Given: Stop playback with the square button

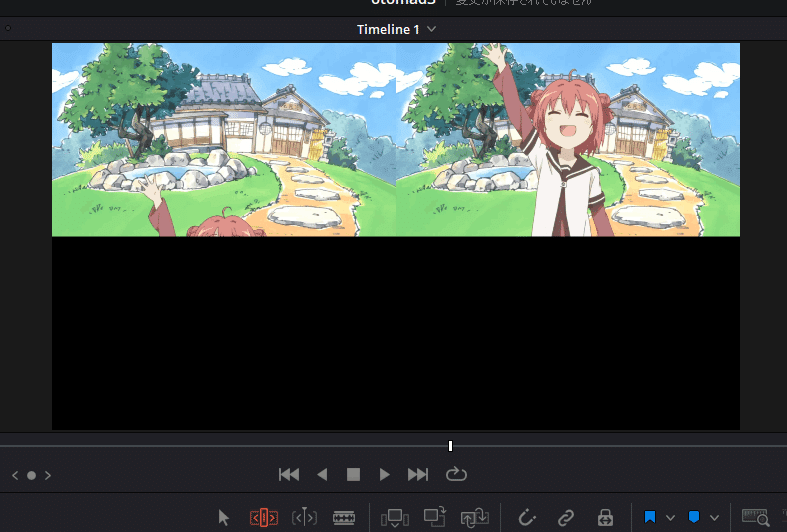Looking at the screenshot, I should [353, 474].
